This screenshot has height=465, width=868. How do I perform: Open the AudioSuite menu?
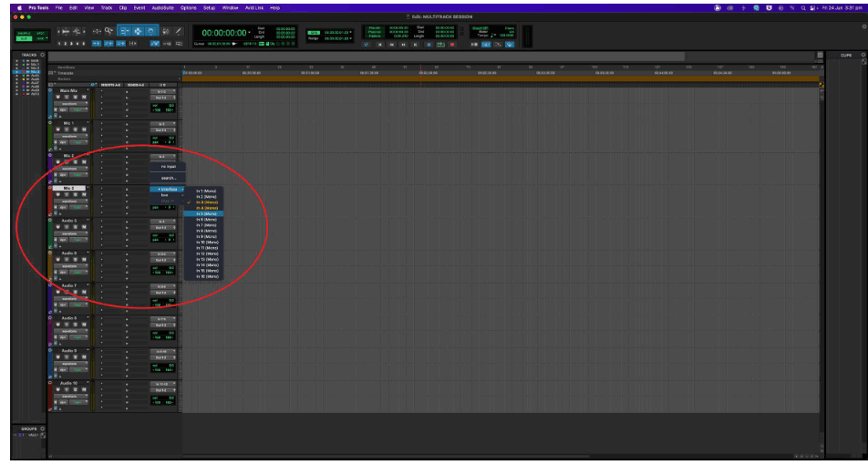click(162, 7)
